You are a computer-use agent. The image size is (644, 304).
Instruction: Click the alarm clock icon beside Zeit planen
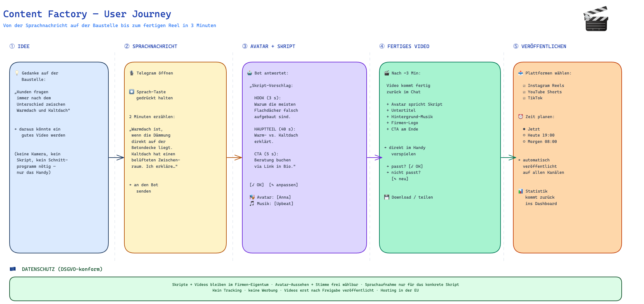click(521, 117)
